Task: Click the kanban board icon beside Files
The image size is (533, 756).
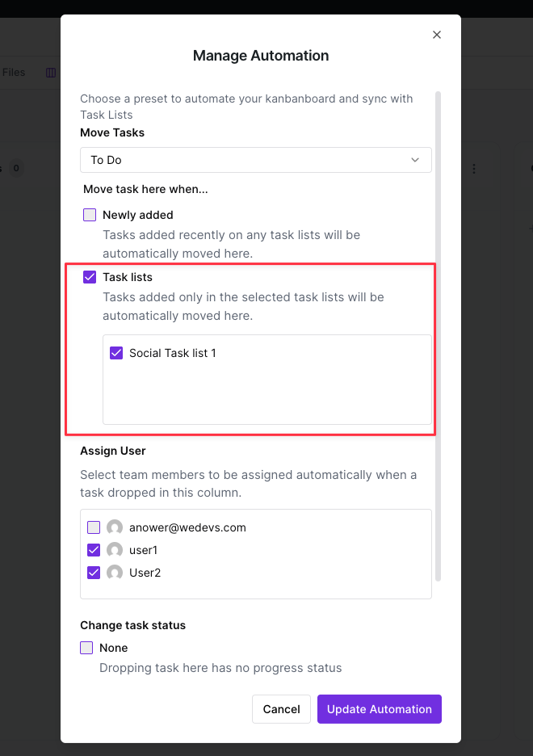Action: 51,73
